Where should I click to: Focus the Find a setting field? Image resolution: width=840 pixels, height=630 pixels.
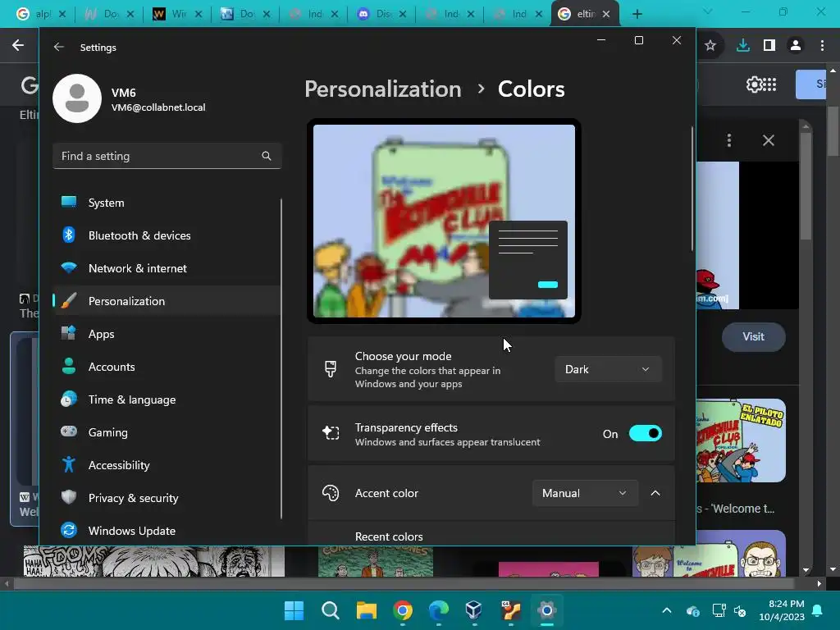pyautogui.click(x=167, y=156)
